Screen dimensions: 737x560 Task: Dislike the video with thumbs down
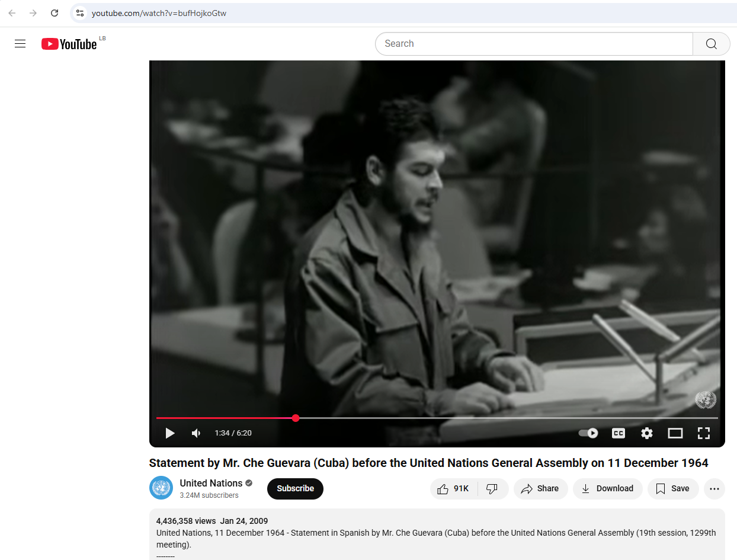pyautogui.click(x=492, y=489)
